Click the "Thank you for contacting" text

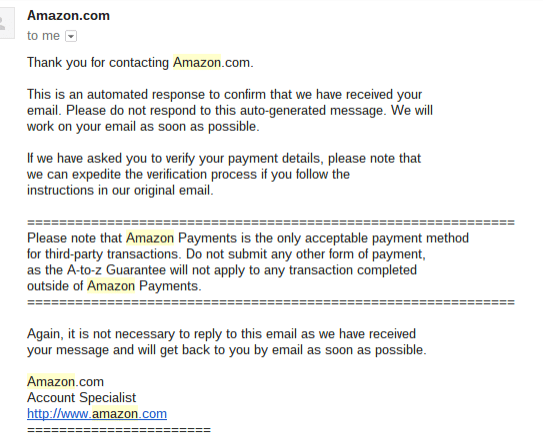[x=98, y=63]
